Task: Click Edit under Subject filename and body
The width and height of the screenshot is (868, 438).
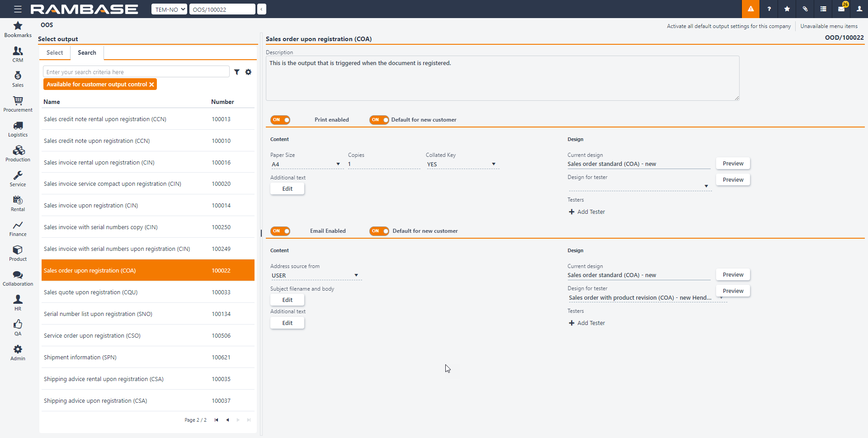Action: 287,300
